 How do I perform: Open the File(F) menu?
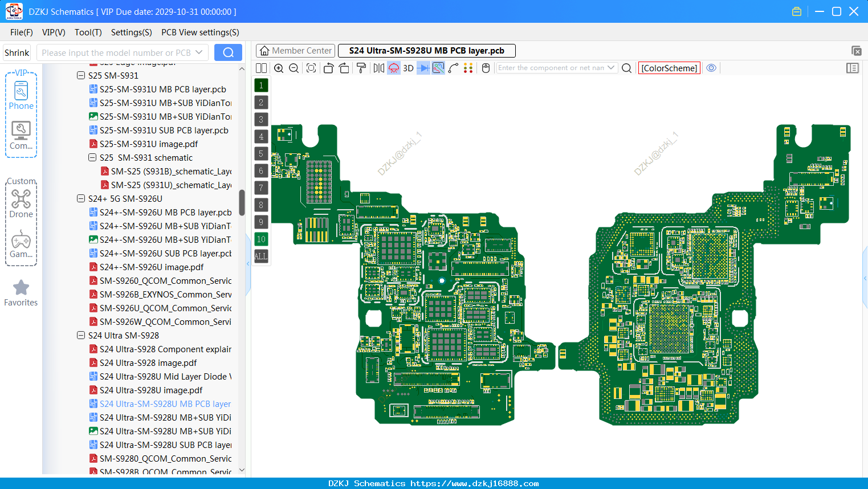[x=22, y=32]
